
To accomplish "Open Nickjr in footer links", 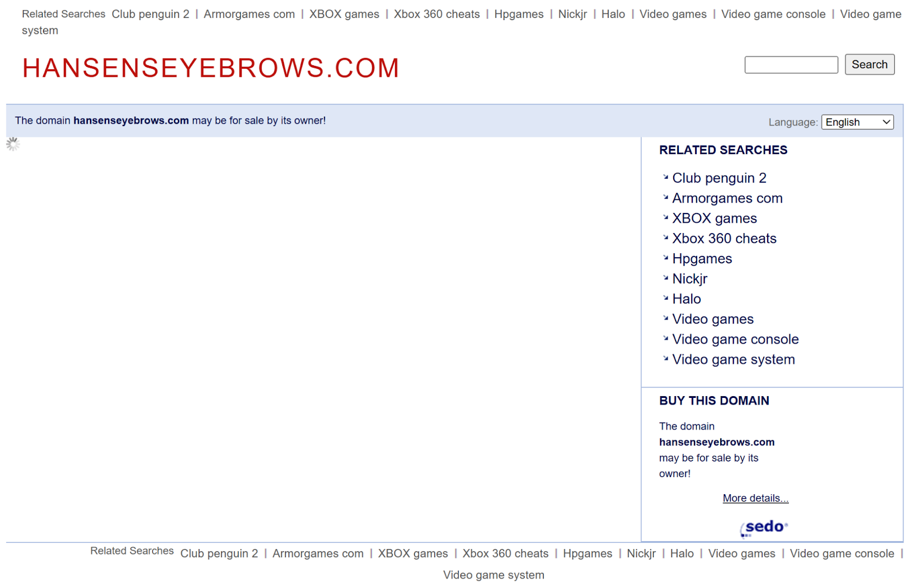I will (x=641, y=554).
